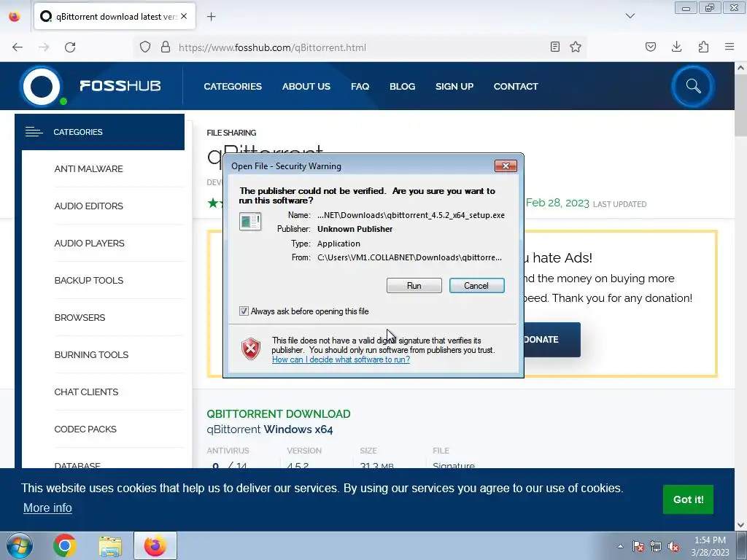Click the application file icon in dialog

point(250,222)
